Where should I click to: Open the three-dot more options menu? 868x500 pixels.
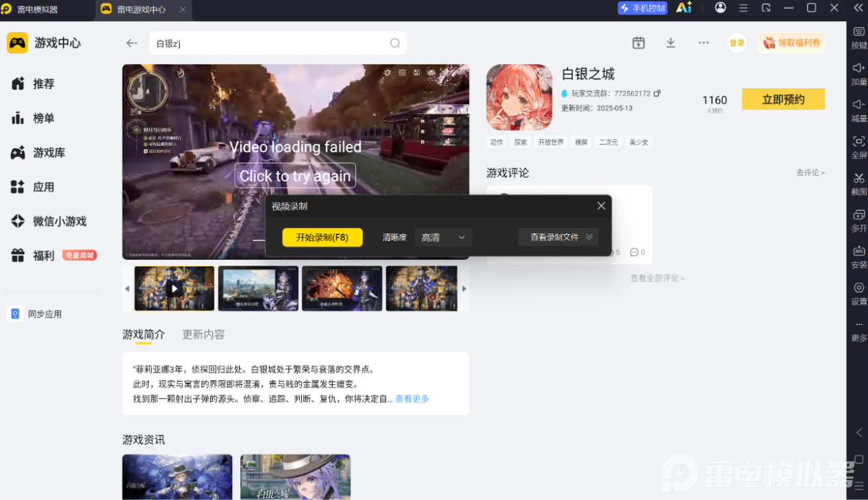(x=704, y=42)
